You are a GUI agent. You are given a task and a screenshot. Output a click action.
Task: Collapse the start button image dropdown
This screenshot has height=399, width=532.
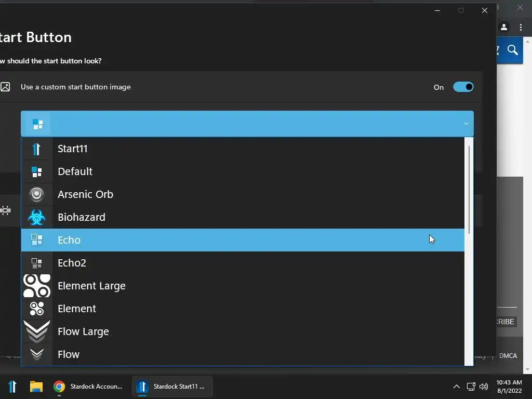coord(247,124)
